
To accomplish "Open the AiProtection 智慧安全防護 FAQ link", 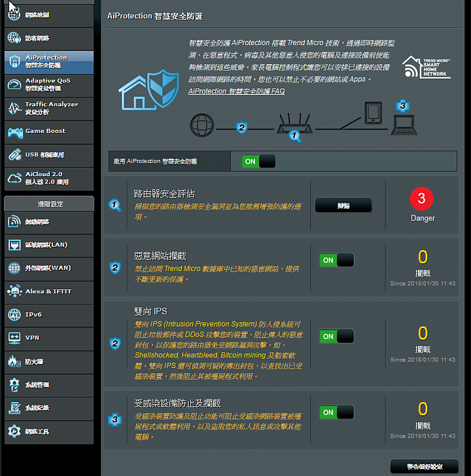I will [237, 91].
